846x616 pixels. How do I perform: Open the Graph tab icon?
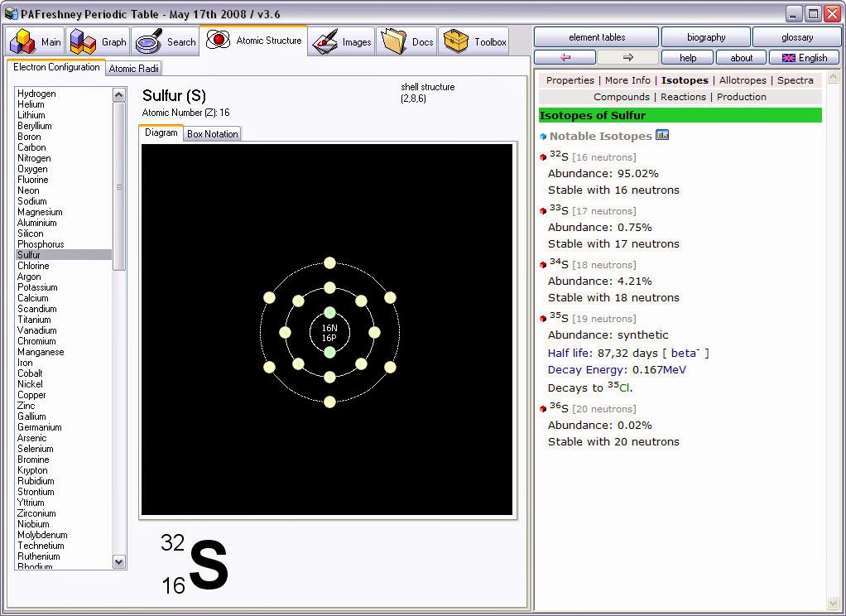click(x=98, y=41)
